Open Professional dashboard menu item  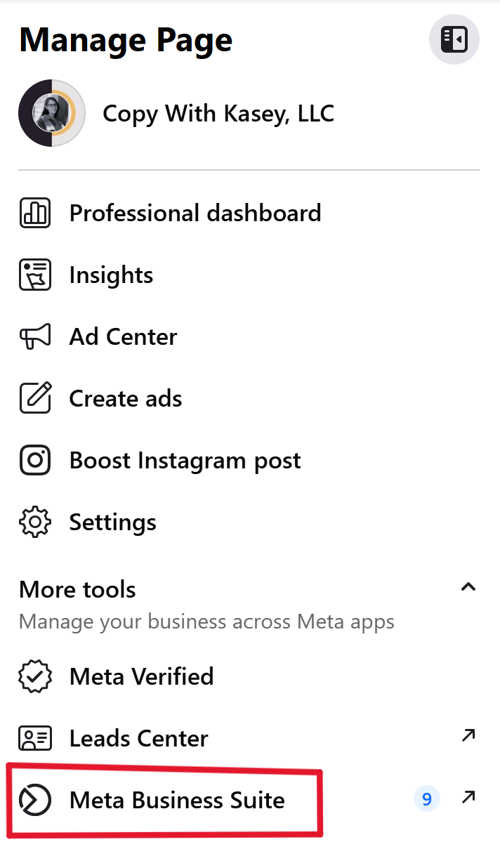click(195, 213)
